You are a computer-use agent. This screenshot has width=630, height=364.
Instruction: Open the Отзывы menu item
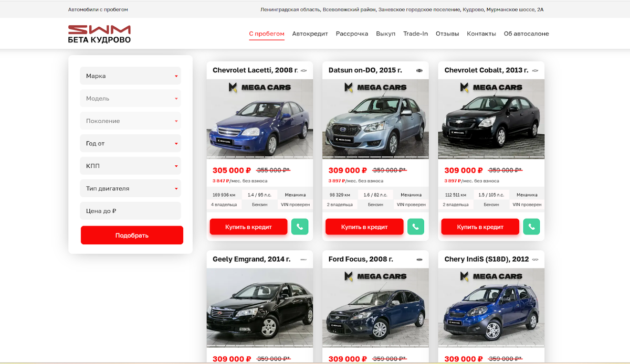pos(447,34)
